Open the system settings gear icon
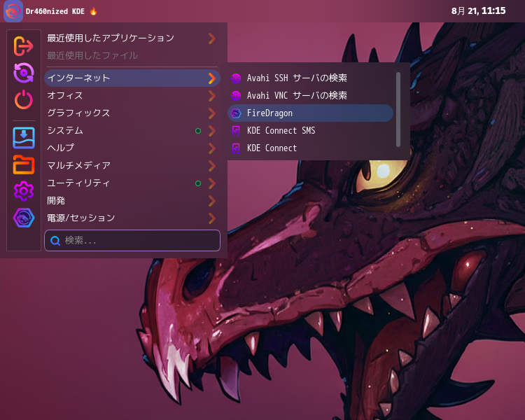The width and height of the screenshot is (525, 420). click(x=23, y=191)
